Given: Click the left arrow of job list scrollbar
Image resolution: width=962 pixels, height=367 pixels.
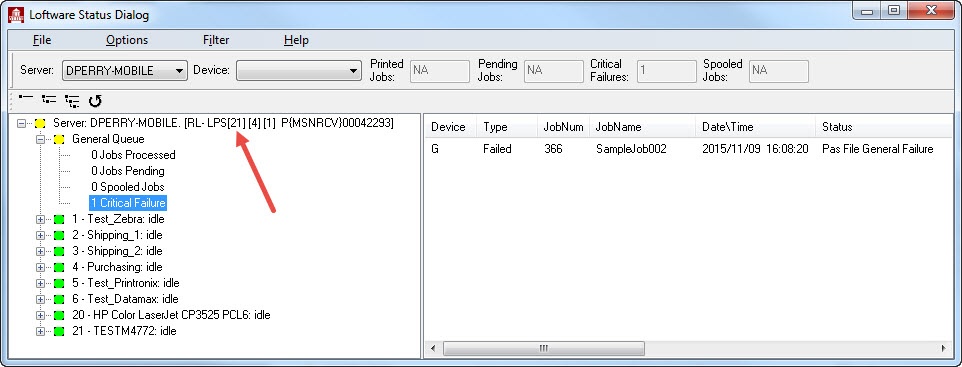Looking at the screenshot, I should 433,349.
